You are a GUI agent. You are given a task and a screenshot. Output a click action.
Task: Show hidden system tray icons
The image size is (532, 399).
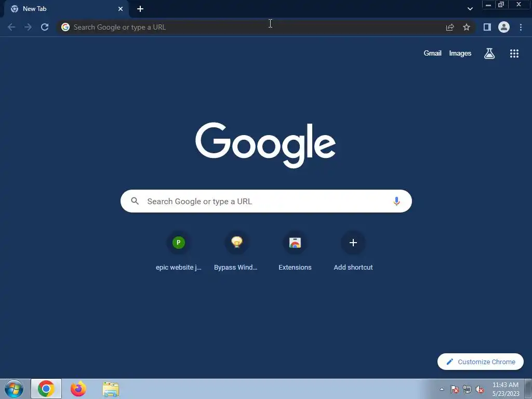(442, 389)
